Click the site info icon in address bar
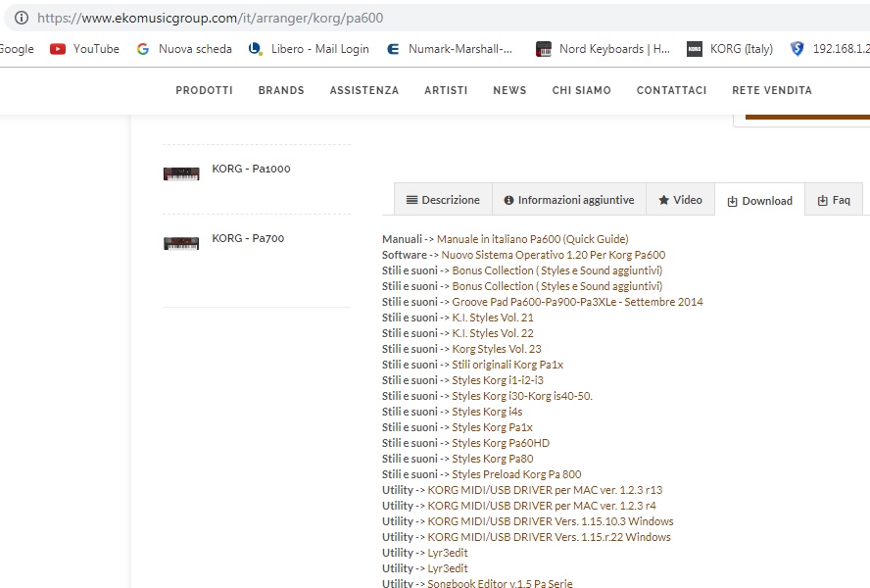Image resolution: width=870 pixels, height=588 pixels. pyautogui.click(x=22, y=18)
